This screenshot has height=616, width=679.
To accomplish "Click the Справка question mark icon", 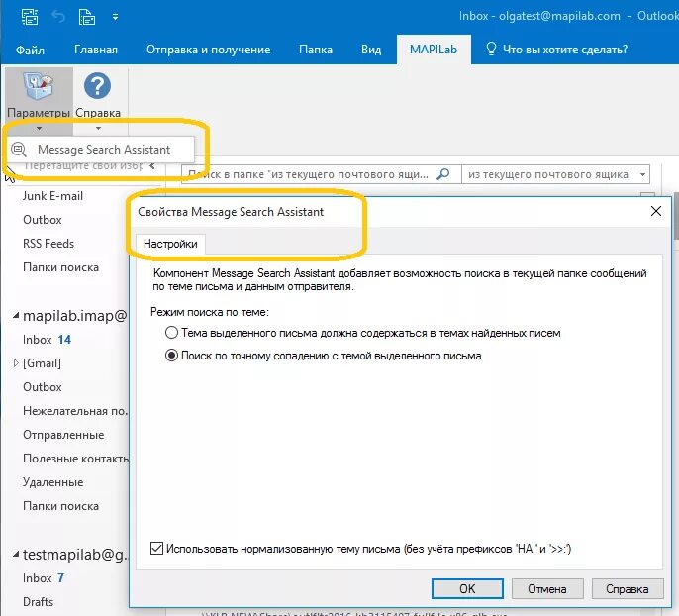I will [97, 86].
